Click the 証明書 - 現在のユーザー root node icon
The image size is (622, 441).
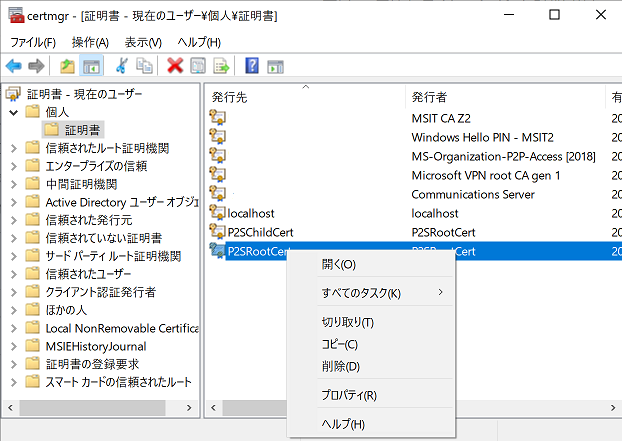[x=13, y=94]
